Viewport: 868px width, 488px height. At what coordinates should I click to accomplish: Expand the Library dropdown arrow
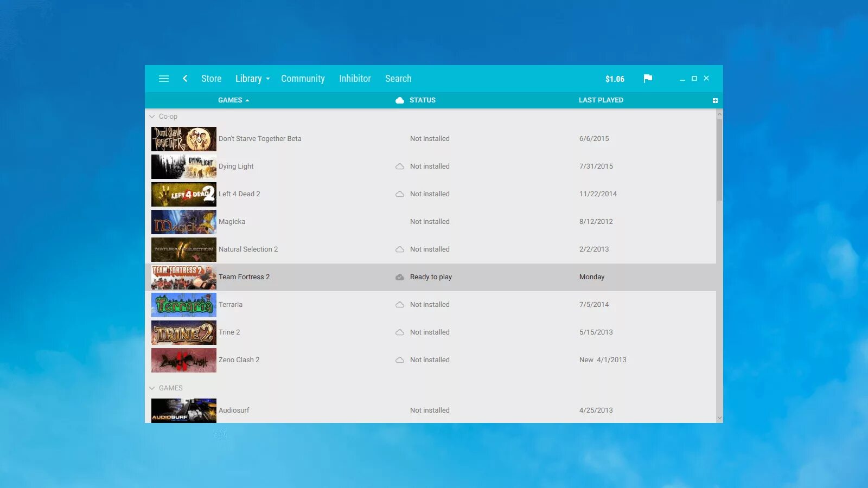(x=268, y=79)
